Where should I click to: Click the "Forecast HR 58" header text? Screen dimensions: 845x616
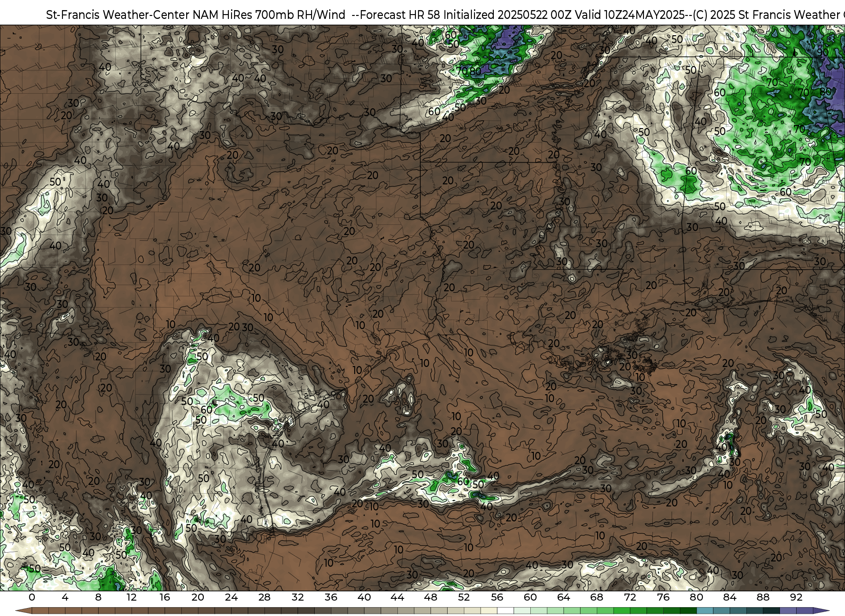pos(400,15)
